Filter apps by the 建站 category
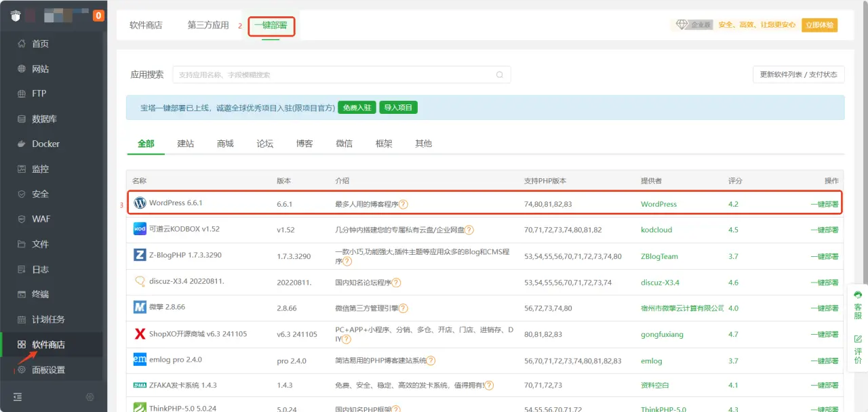 [x=186, y=144]
